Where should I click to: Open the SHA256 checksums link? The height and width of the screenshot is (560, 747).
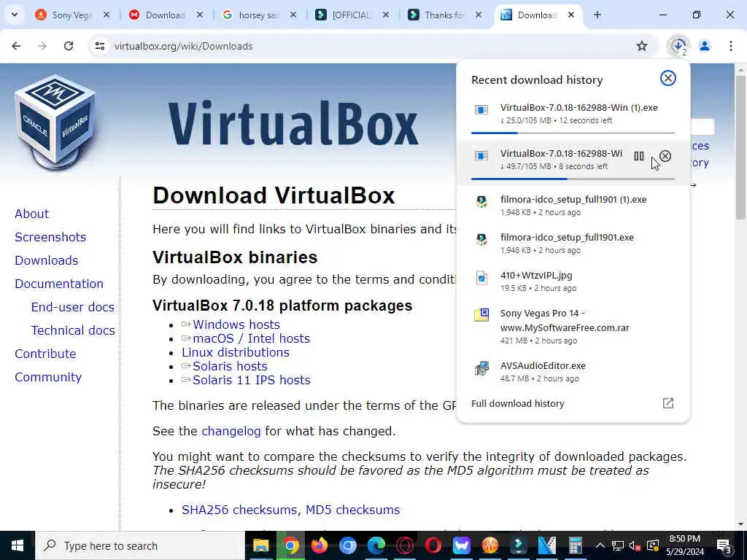pyautogui.click(x=239, y=510)
